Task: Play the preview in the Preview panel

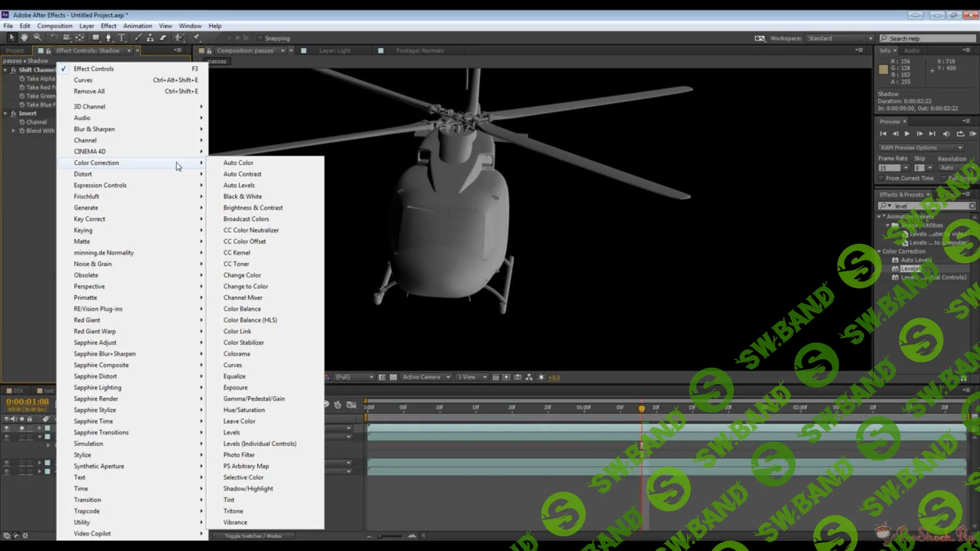Action: (907, 133)
